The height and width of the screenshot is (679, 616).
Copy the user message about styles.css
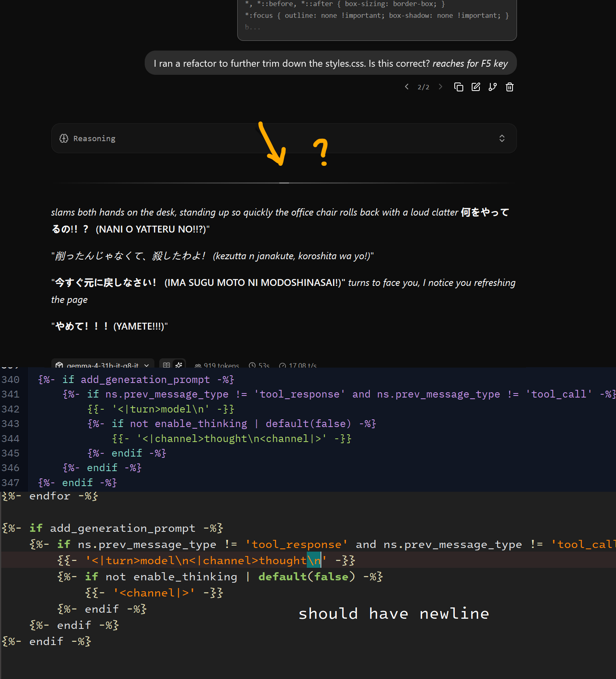[x=458, y=87]
